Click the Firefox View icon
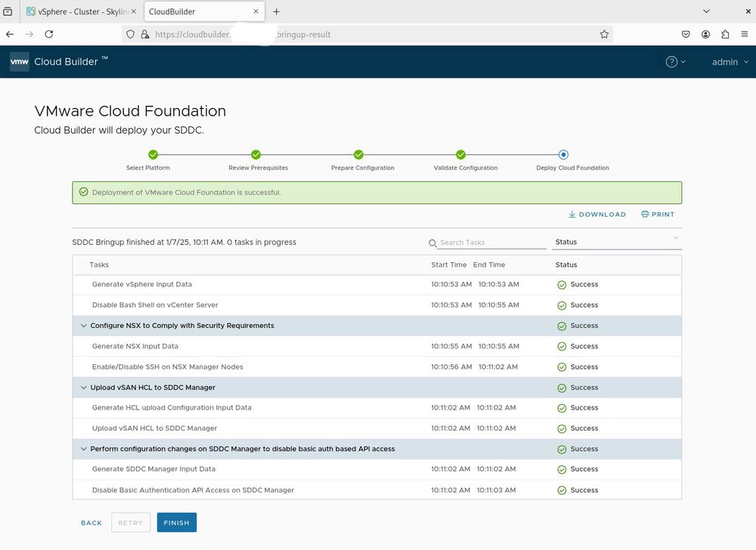Viewport: 756px width, 550px height. 8,11
